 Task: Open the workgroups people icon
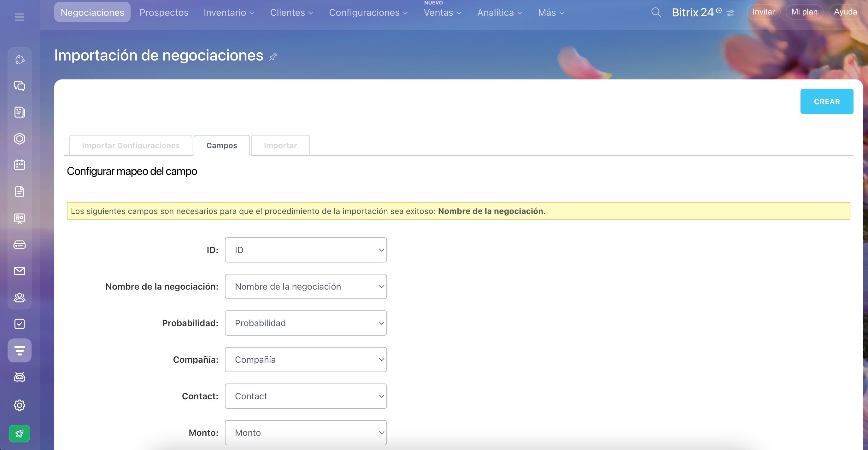click(20, 297)
